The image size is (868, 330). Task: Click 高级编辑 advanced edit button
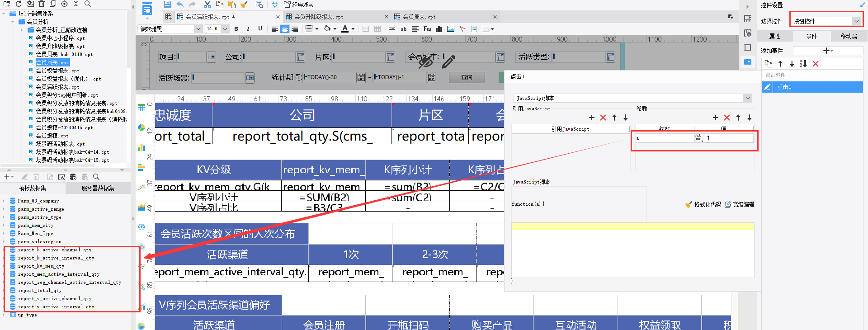pos(739,204)
